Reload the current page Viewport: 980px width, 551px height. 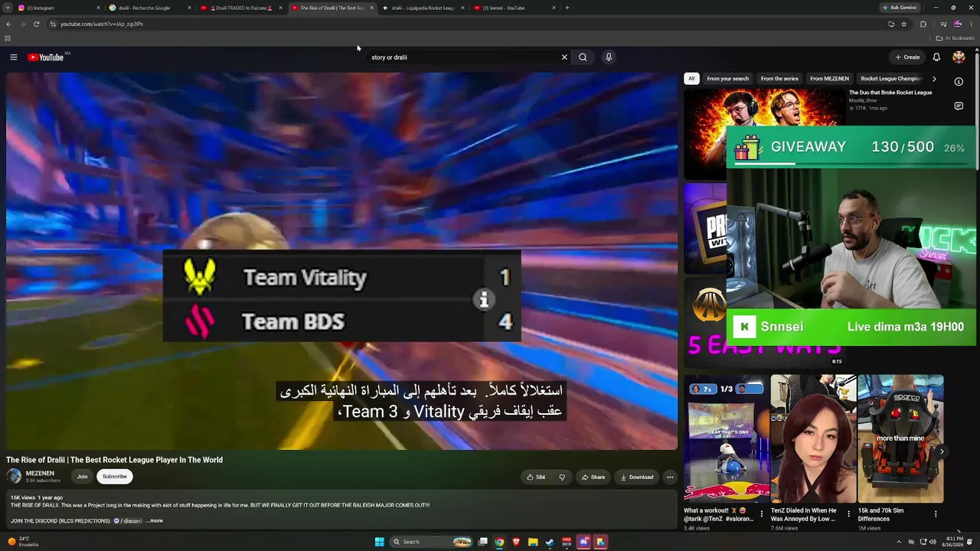point(36,24)
